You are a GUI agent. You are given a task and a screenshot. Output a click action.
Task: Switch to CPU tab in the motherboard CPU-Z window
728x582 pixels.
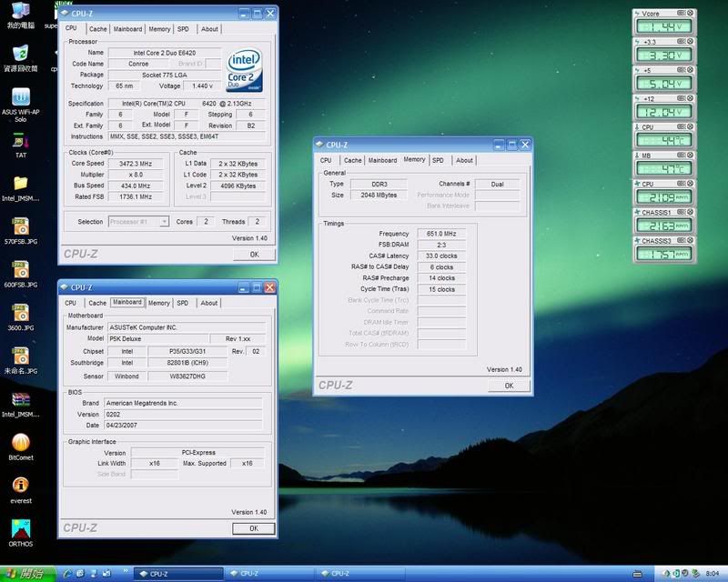point(71,303)
